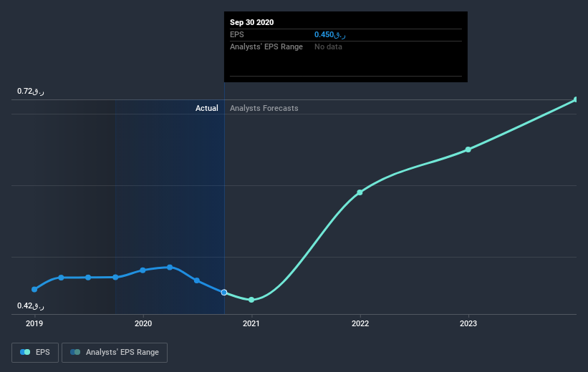Click the forecast data point at 2023

[x=468, y=150]
